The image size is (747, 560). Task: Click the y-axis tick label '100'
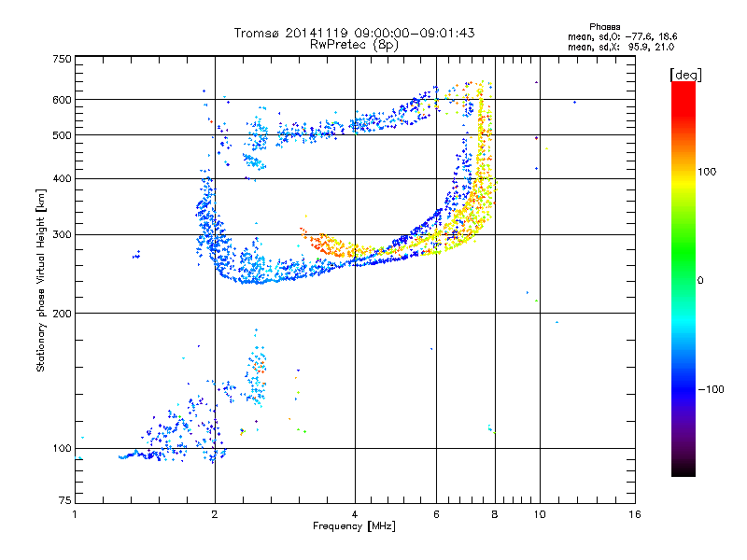tap(62, 449)
